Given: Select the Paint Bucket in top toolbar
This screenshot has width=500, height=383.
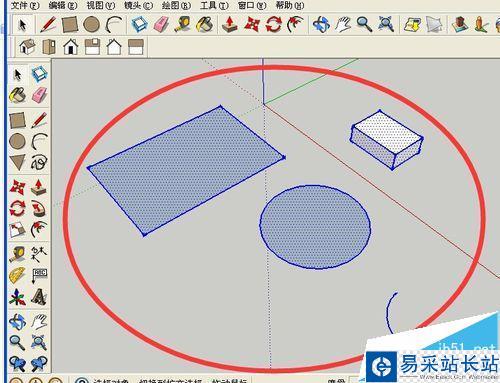Looking at the screenshot, I should 205,25.
